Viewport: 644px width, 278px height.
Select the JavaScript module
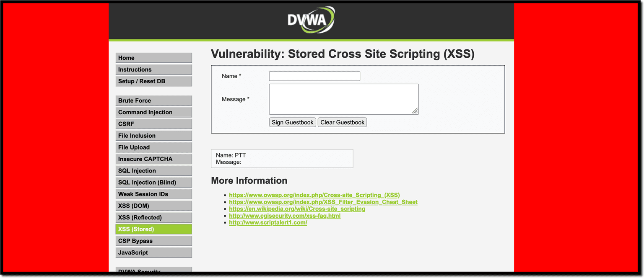153,252
